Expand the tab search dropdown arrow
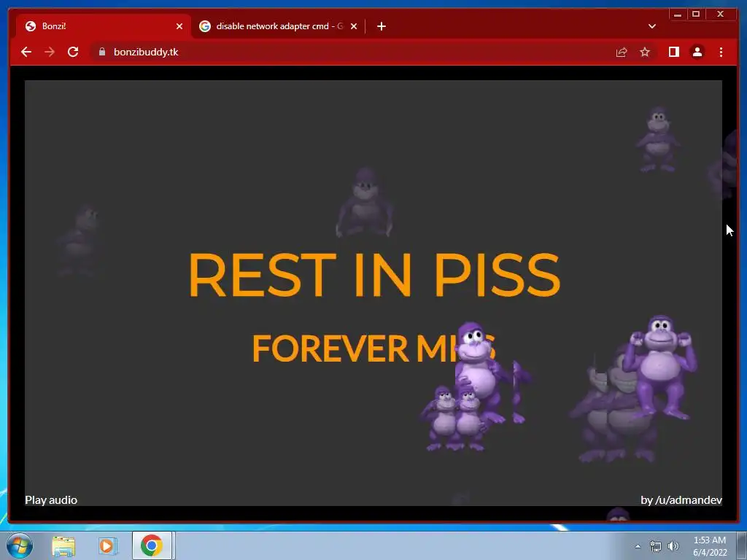This screenshot has width=747, height=560. 651,26
